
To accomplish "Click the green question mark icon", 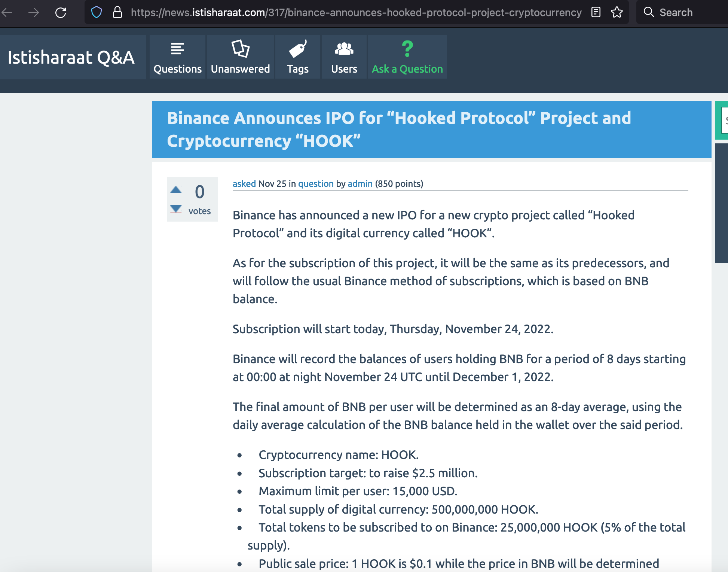I will tap(407, 49).
